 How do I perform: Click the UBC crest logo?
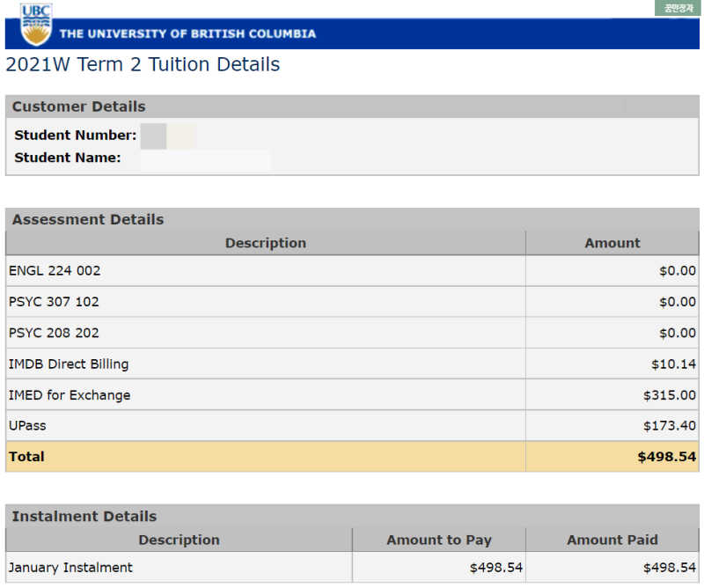pyautogui.click(x=36, y=25)
